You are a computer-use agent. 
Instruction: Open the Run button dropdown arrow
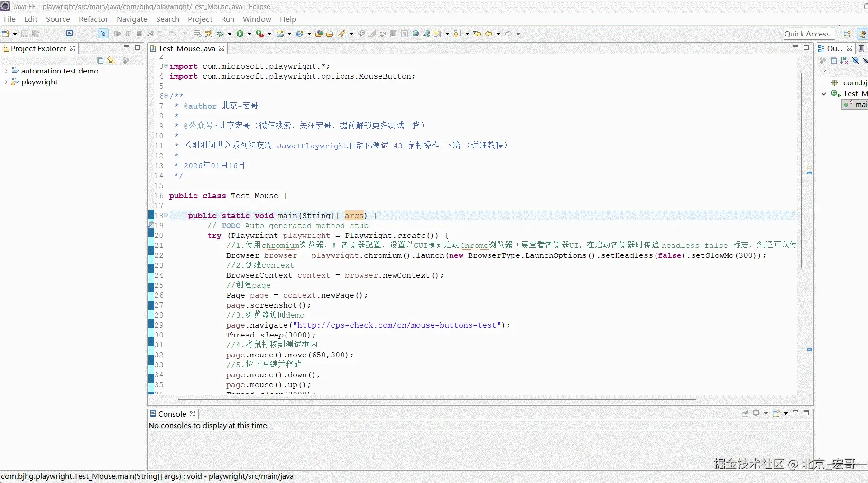click(249, 34)
